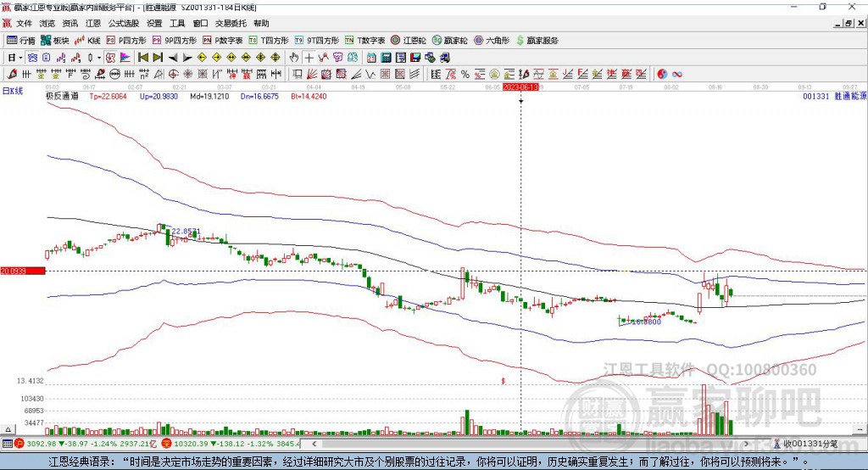
Task: Open the P数字表 number table
Action: 223,41
